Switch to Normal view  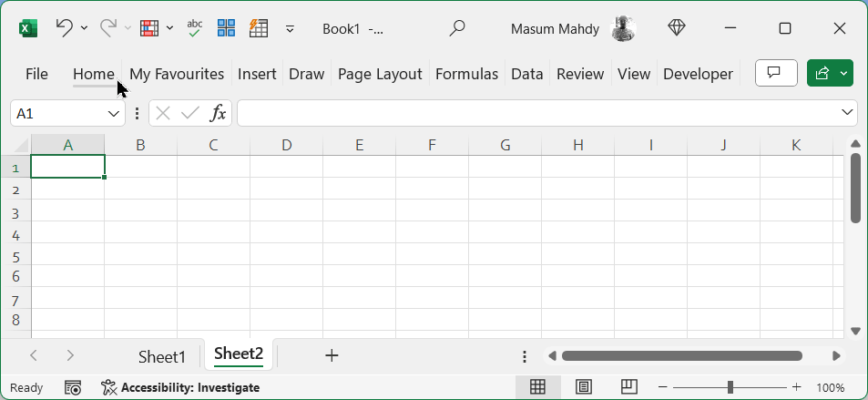pos(538,387)
